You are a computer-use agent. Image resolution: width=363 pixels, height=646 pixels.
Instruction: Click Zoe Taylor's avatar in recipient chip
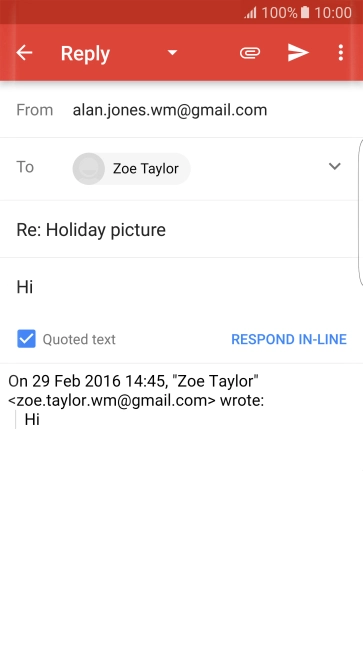89,169
